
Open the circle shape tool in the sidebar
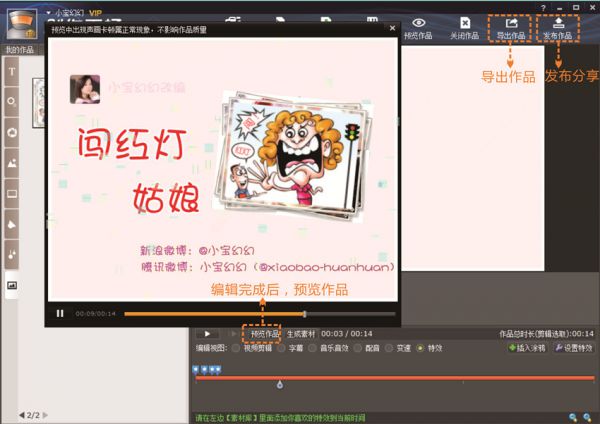click(x=12, y=101)
